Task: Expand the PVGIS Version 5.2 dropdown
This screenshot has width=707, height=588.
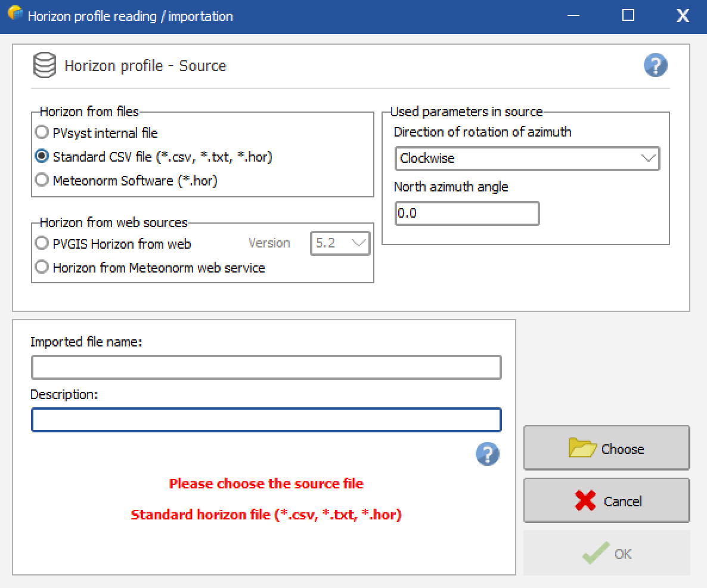Action: pos(340,243)
